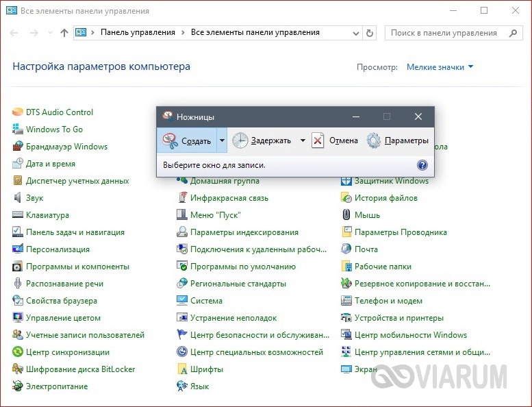Viewport: 532px width, 407px height.
Task: Open Центр специальных возможностей icon
Action: [182, 352]
